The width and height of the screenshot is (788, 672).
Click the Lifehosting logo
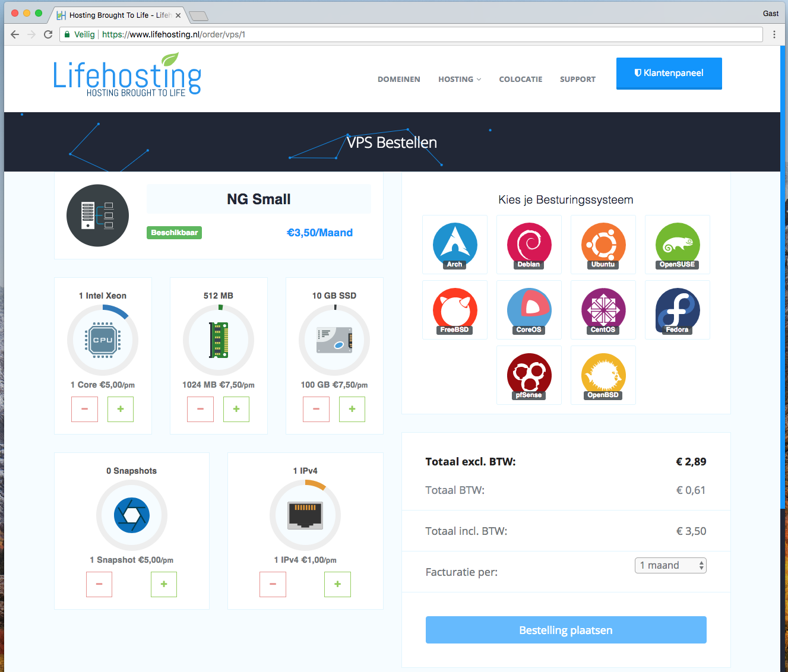pos(127,75)
